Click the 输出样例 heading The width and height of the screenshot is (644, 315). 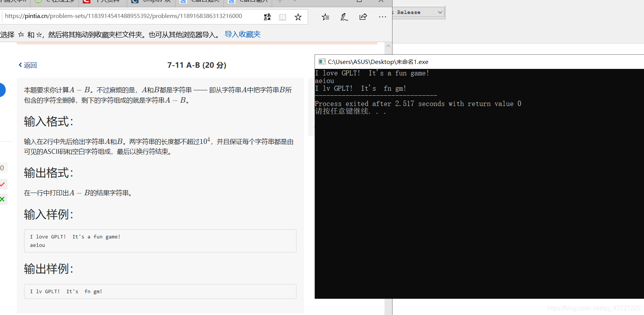[x=49, y=268]
